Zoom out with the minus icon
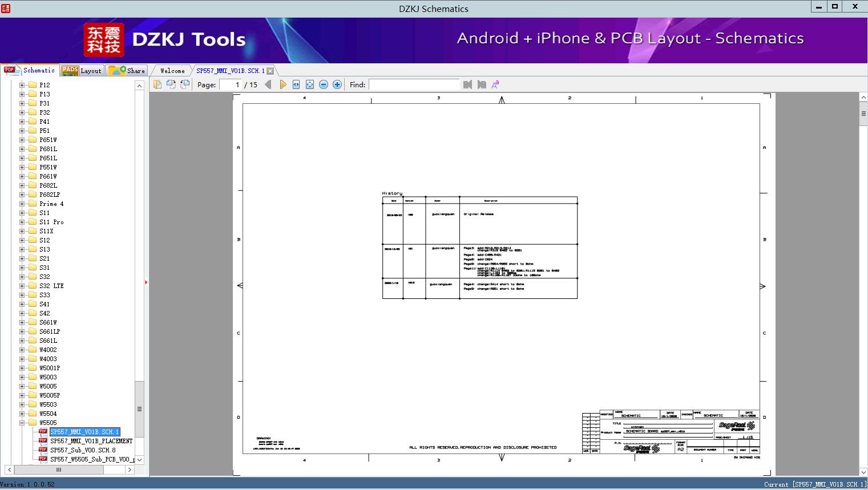Image resolution: width=868 pixels, height=490 pixels. [x=324, y=84]
